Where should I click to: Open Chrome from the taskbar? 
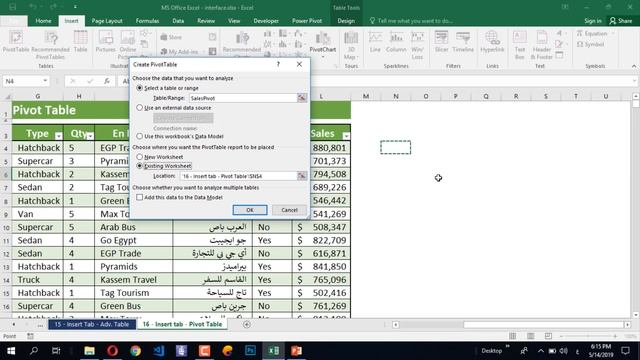[x=136, y=351]
